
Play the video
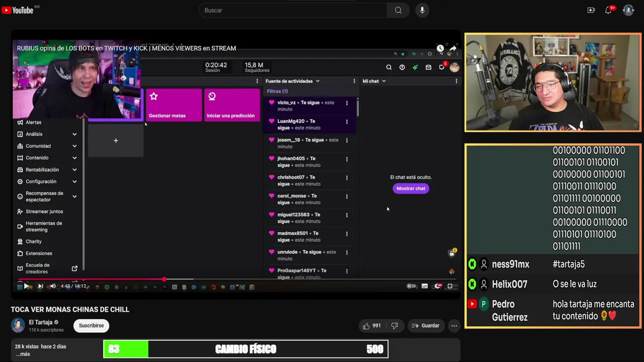(x=26, y=286)
